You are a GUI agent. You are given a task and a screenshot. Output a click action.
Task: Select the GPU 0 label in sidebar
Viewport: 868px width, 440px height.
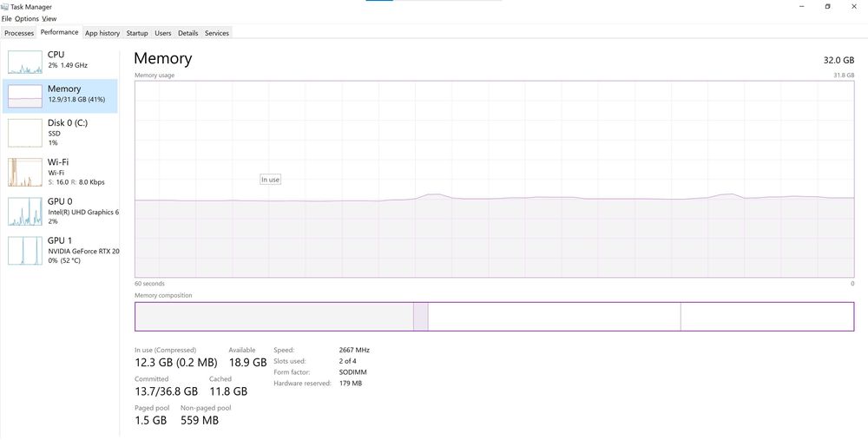[60, 201]
